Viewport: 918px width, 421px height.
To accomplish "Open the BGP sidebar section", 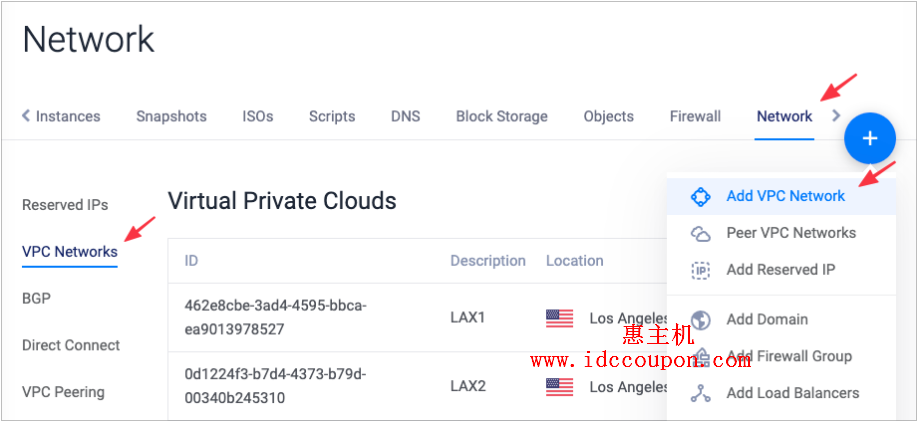I will point(36,299).
